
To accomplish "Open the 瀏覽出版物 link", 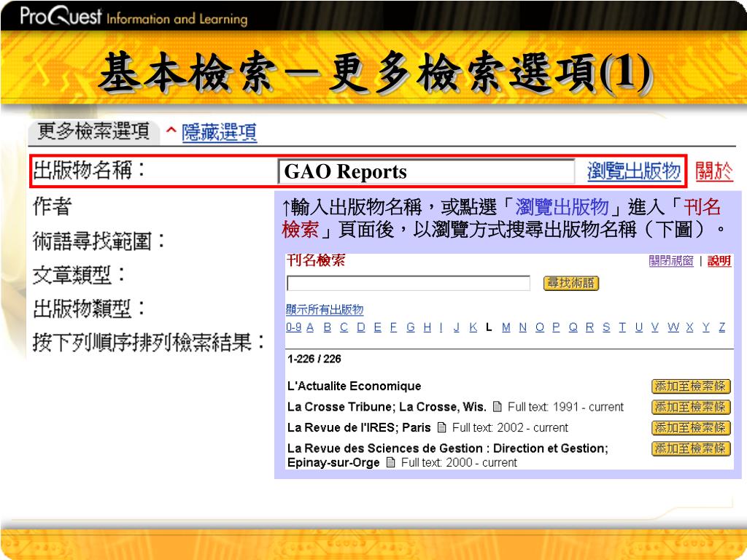I will coord(634,171).
